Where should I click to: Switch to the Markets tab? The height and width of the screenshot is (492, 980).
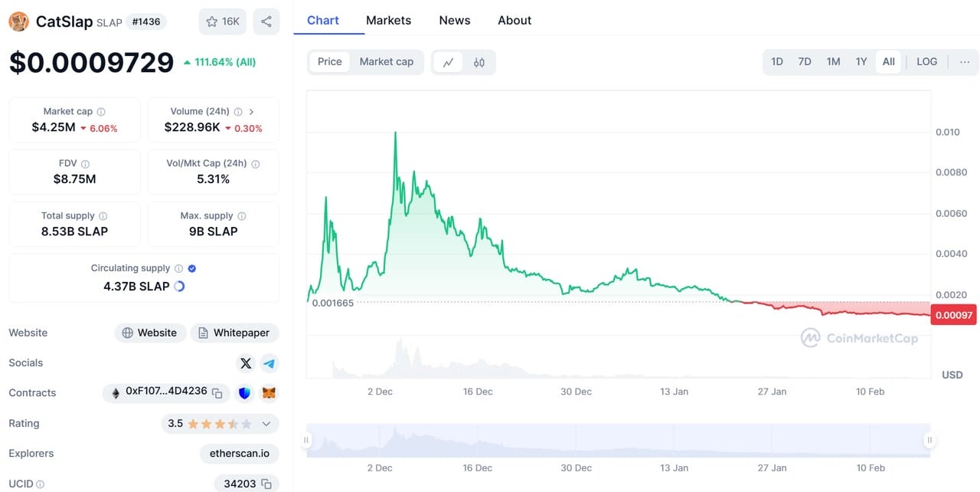click(388, 20)
